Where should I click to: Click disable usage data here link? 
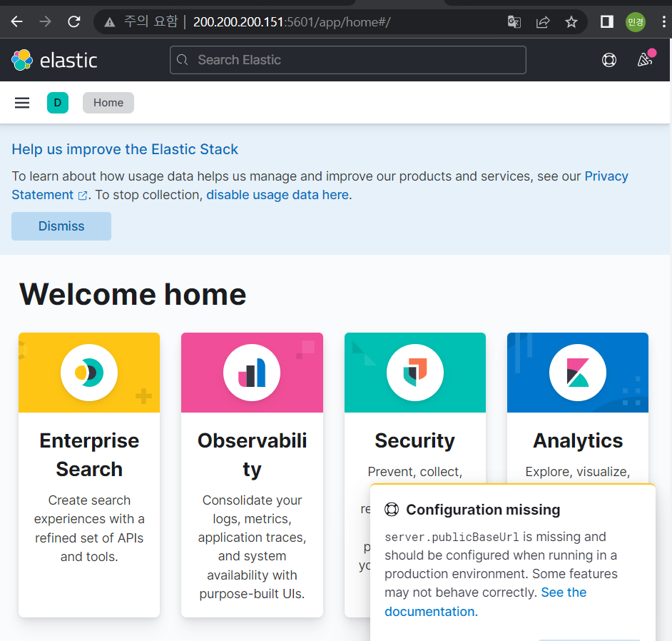click(x=278, y=195)
